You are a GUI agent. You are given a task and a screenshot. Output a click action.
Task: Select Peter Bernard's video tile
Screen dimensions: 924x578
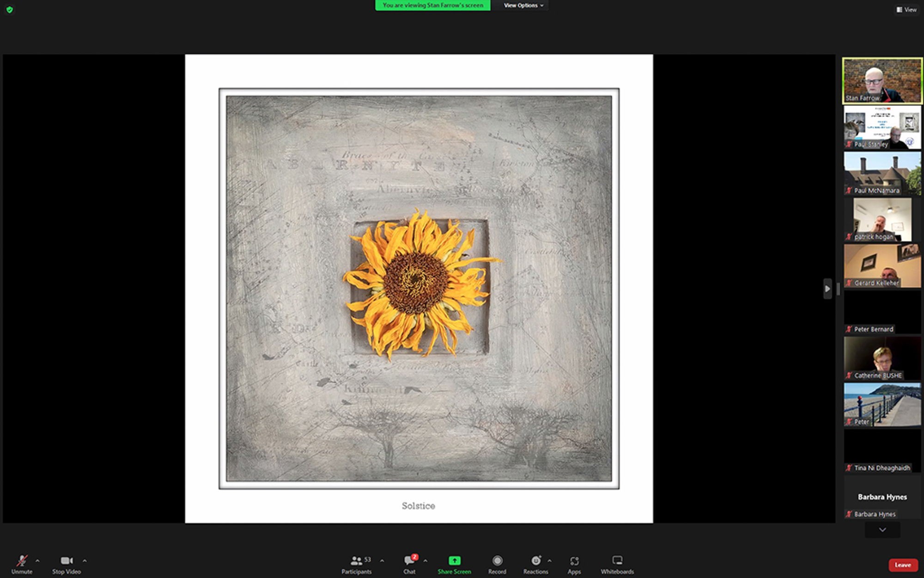(882, 312)
